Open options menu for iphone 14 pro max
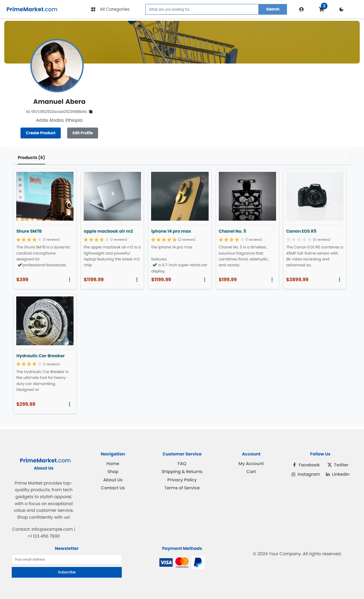Screen dimensions: 364x599 point(205,280)
